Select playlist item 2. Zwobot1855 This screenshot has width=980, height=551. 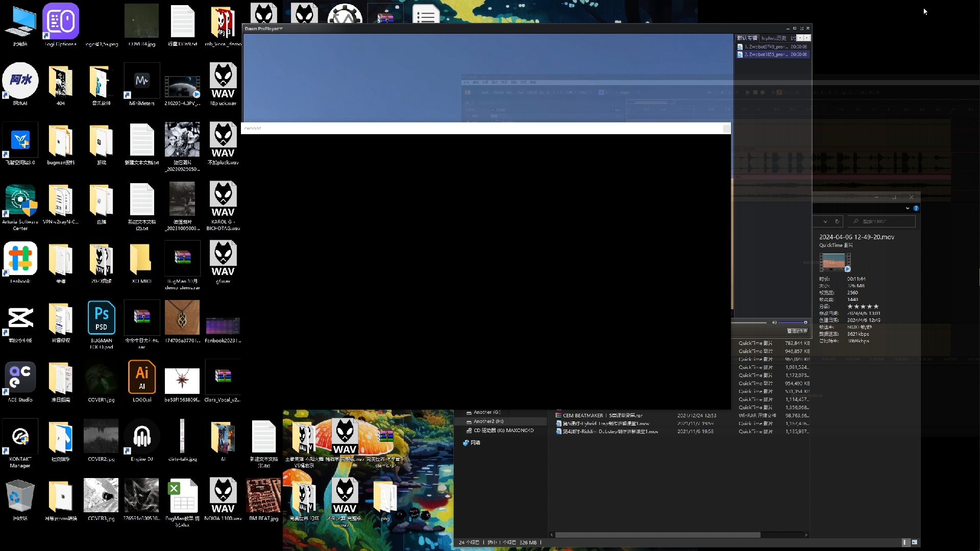(773, 55)
